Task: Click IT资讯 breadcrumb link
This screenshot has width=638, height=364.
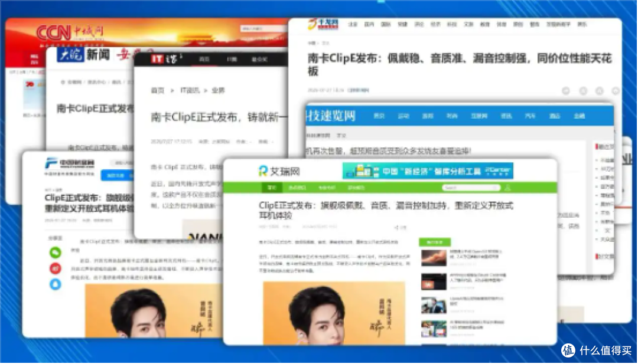Action: pyautogui.click(x=190, y=91)
